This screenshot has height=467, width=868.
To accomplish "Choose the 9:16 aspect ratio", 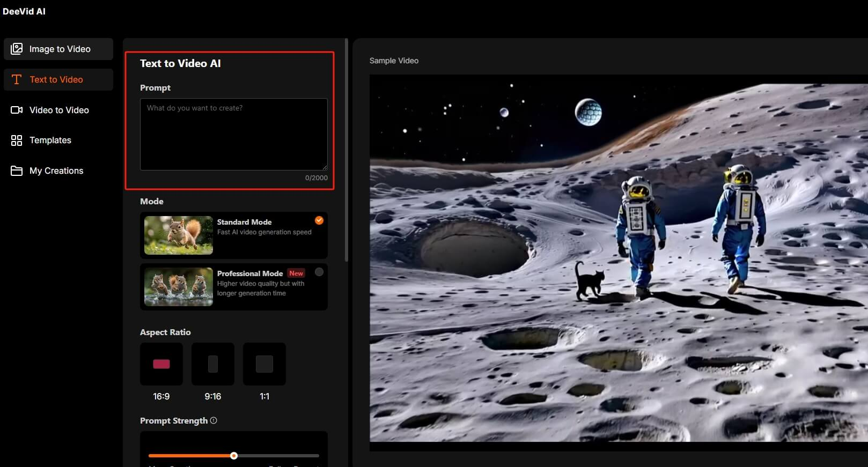I will click(213, 364).
